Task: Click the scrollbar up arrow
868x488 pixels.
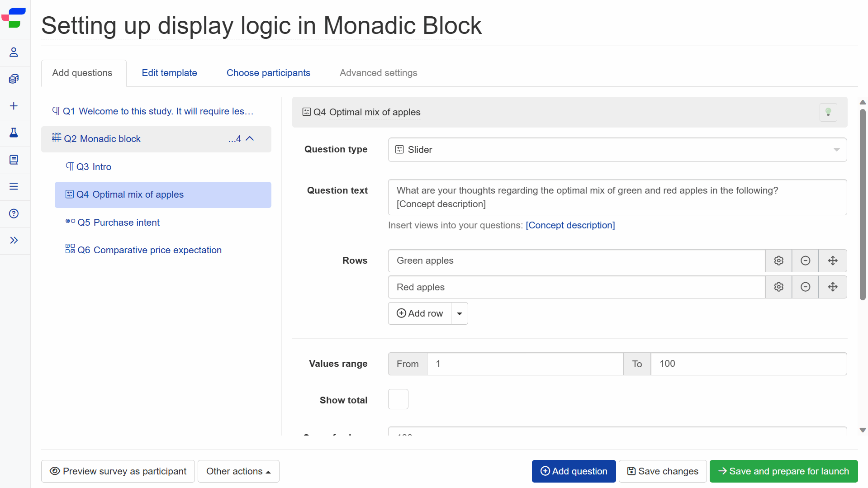Action: pos(863,102)
